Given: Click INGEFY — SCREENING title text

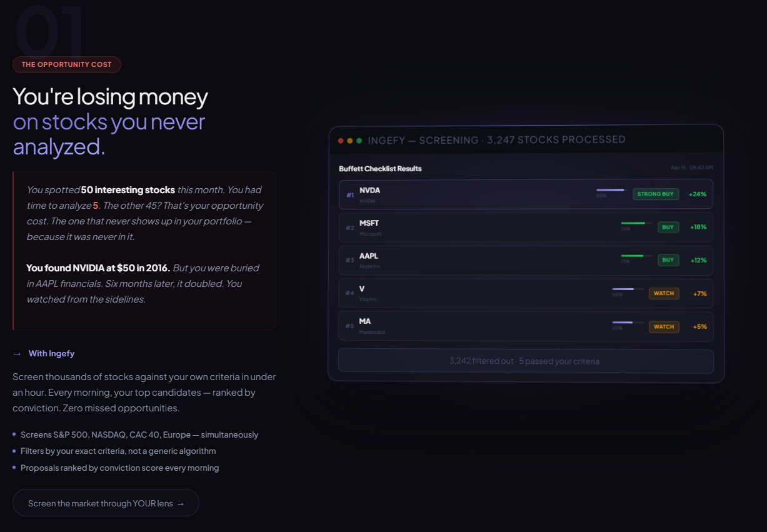Looking at the screenshot, I should (x=496, y=140).
